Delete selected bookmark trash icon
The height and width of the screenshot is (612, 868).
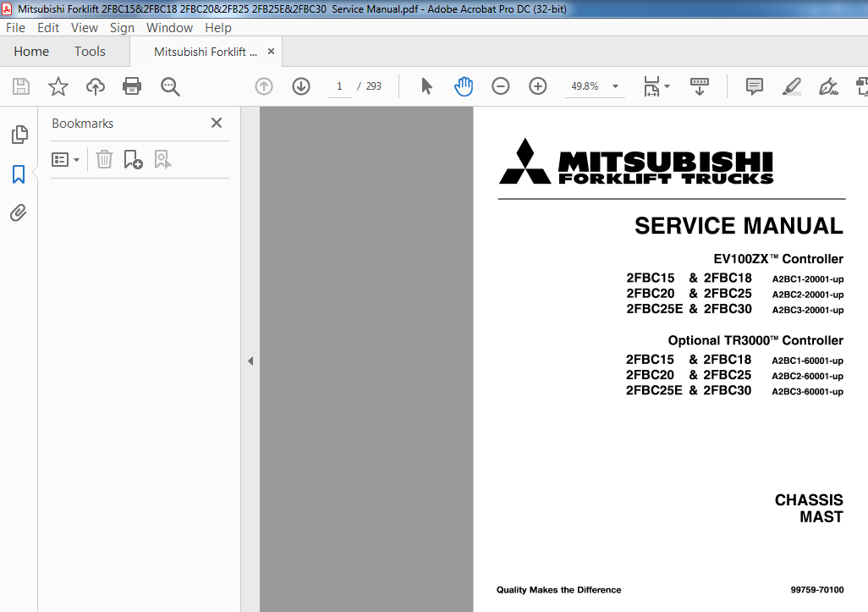point(104,159)
